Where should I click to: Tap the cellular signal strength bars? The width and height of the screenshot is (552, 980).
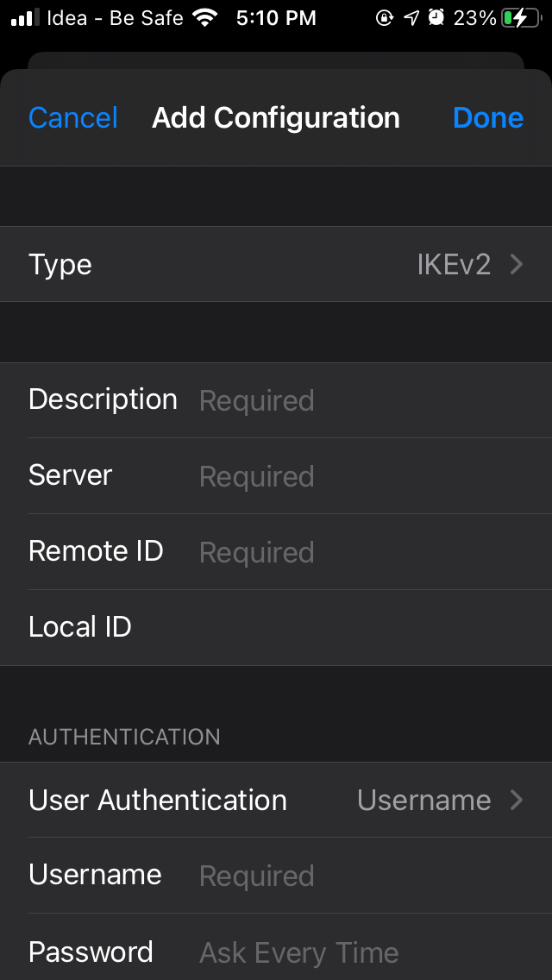click(25, 17)
